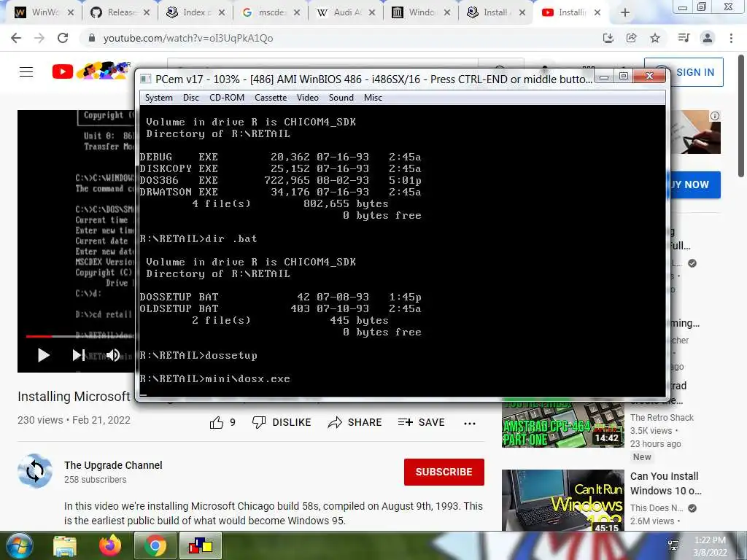Share the video
The image size is (747, 560).
point(355,422)
